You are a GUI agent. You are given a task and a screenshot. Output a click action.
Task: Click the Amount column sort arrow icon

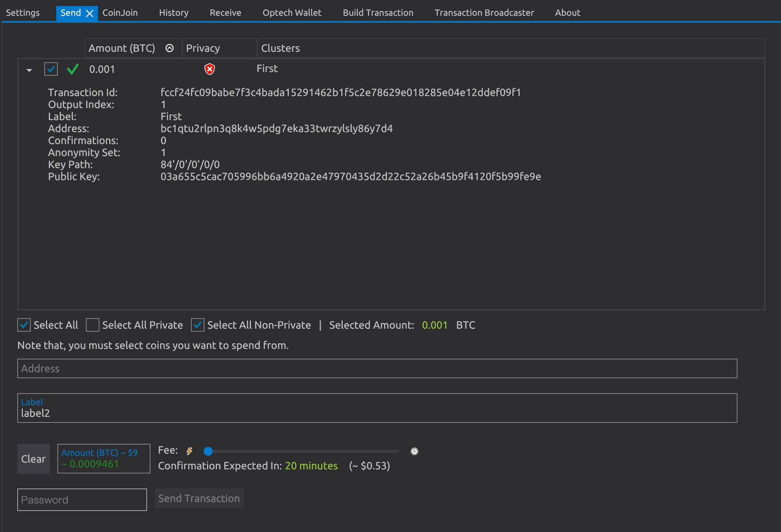point(170,48)
